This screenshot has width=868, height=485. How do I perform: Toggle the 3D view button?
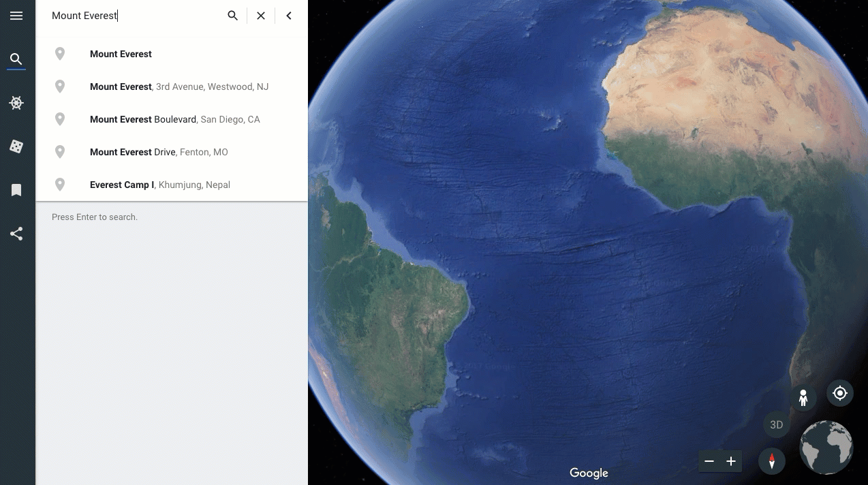(x=776, y=425)
